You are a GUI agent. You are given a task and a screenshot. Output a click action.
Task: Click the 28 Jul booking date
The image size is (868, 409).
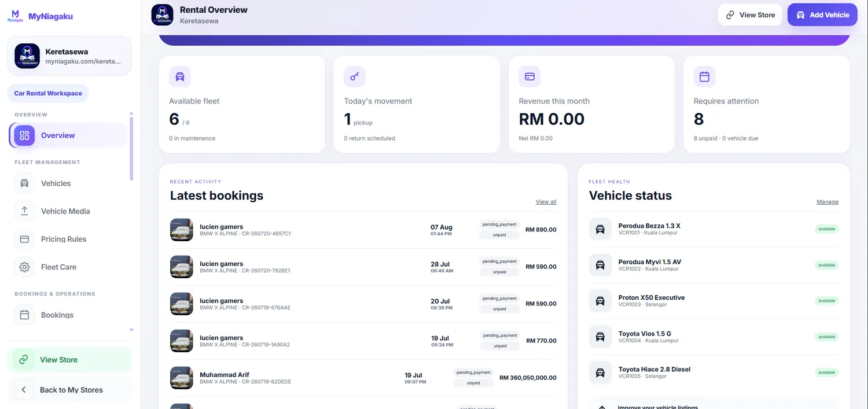pyautogui.click(x=440, y=264)
